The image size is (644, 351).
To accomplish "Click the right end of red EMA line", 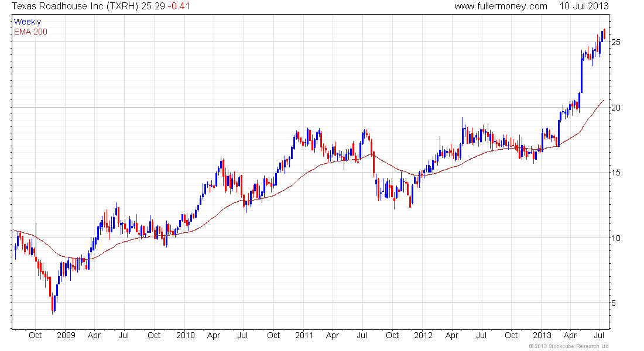I will pyautogui.click(x=604, y=100).
